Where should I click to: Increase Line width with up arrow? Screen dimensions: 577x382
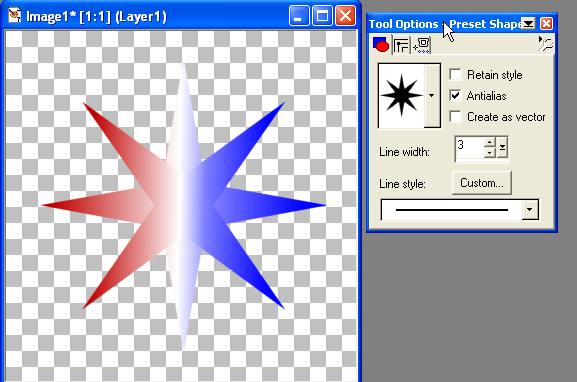489,142
